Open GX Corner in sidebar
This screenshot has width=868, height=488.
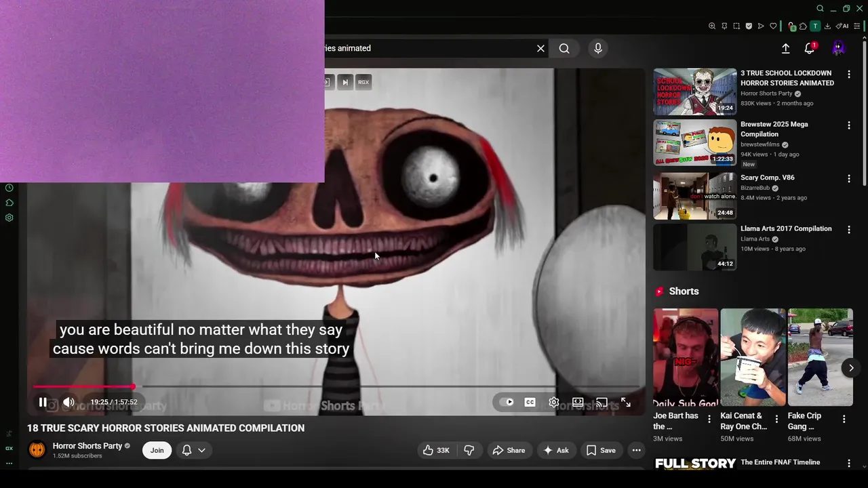[9, 448]
